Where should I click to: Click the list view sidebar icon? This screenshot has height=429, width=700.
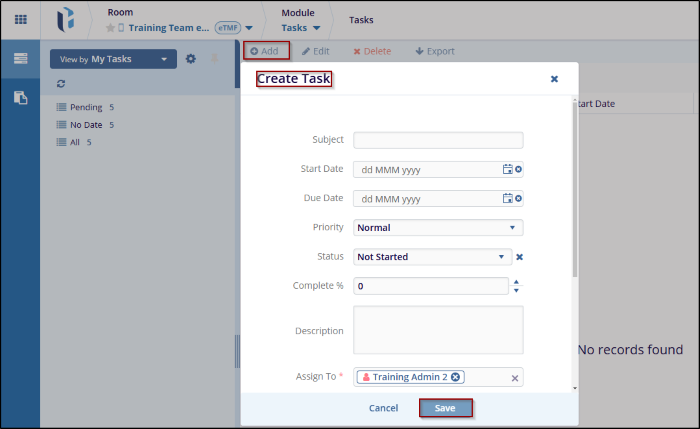20,59
